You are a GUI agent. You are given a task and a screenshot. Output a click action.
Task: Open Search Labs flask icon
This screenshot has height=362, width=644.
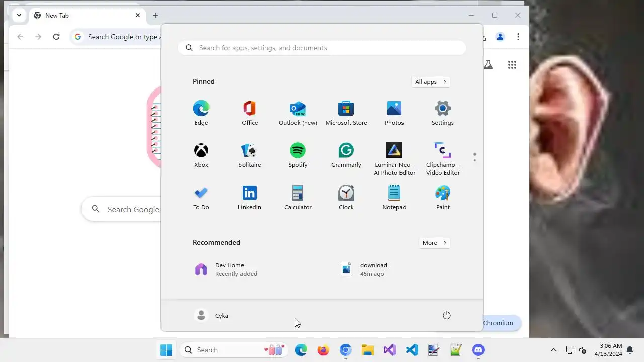[x=488, y=65]
